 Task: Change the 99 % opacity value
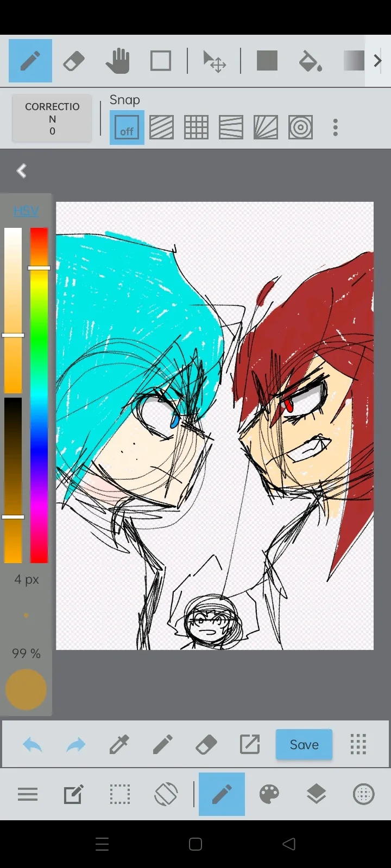26,653
